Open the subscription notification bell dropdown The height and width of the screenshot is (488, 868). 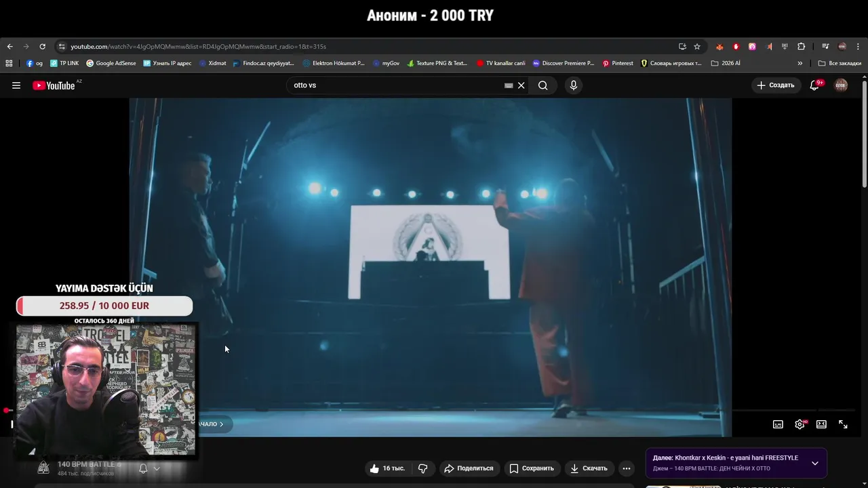pos(149,468)
